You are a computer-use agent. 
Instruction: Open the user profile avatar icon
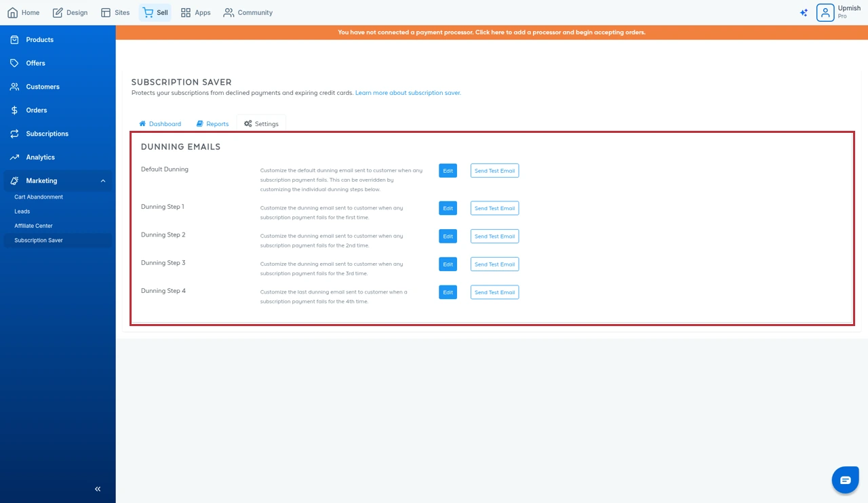(825, 13)
